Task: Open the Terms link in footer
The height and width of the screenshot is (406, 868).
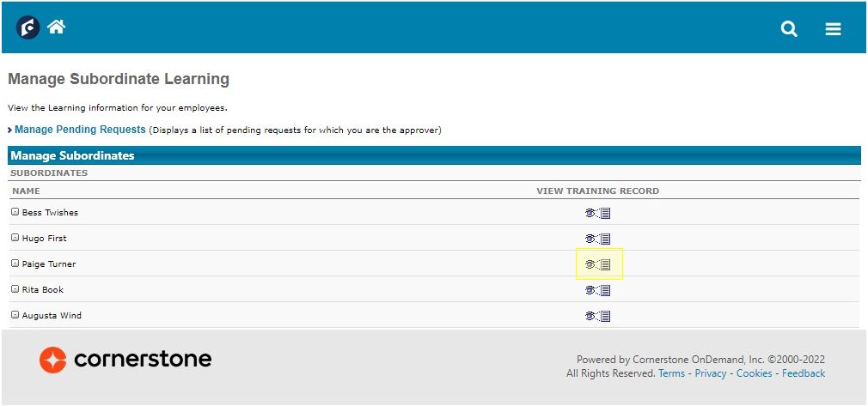Action: pos(671,373)
